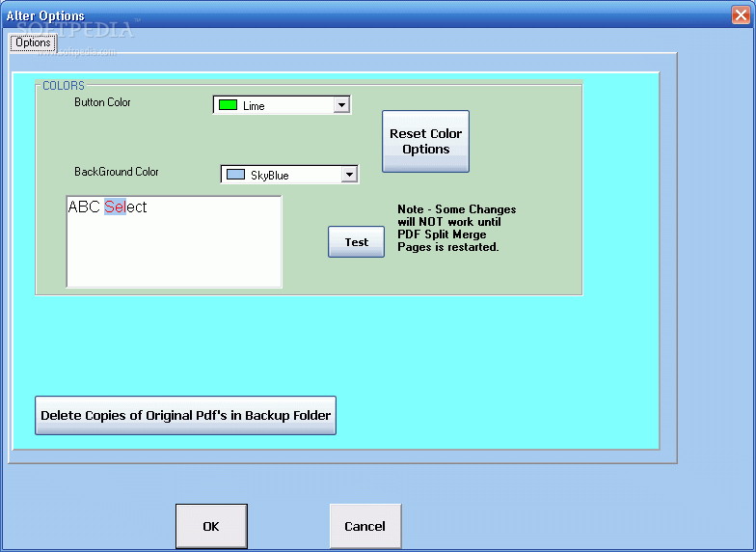Screen dimensions: 756x552
Task: Click the SkyBlue text in combo box
Action: (x=270, y=176)
